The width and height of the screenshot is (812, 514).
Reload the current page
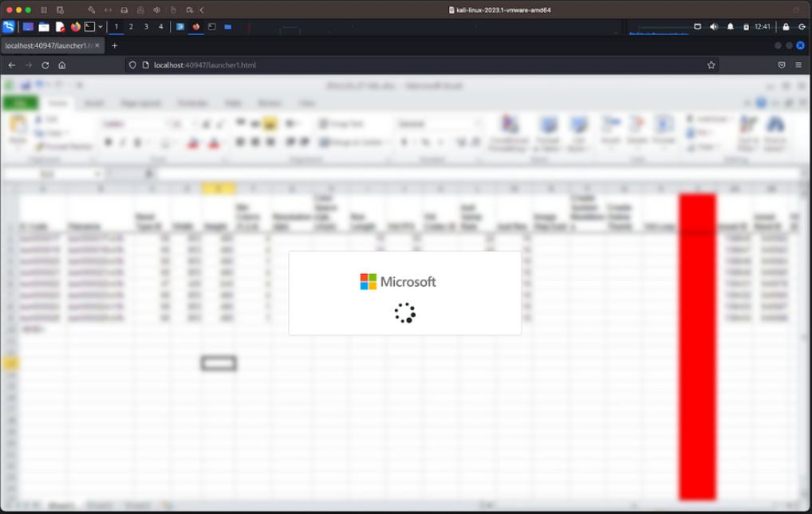click(45, 65)
